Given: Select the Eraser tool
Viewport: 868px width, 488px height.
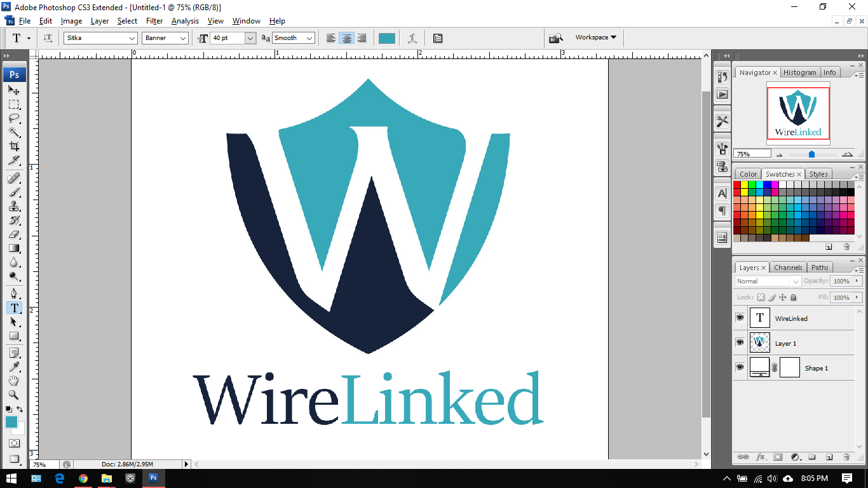Looking at the screenshot, I should (14, 234).
